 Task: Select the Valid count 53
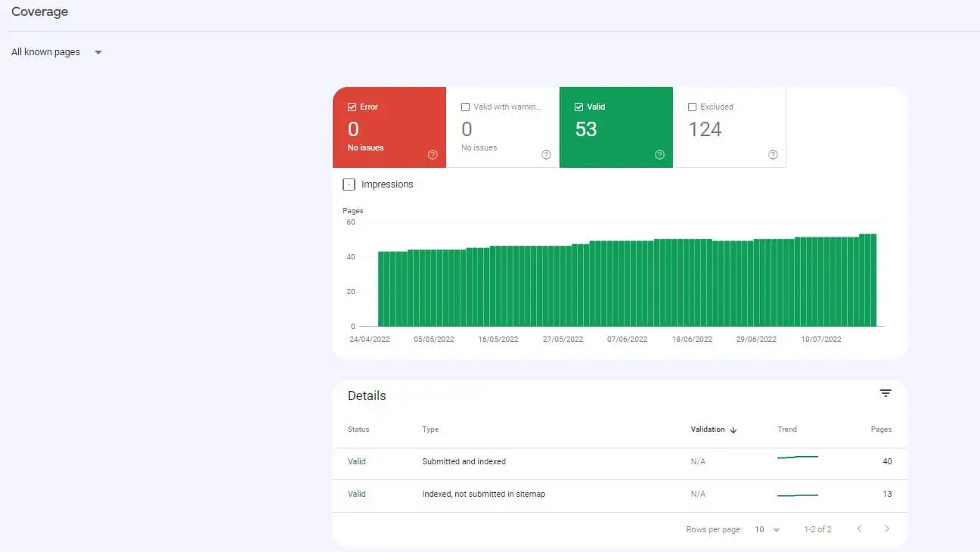coord(586,129)
